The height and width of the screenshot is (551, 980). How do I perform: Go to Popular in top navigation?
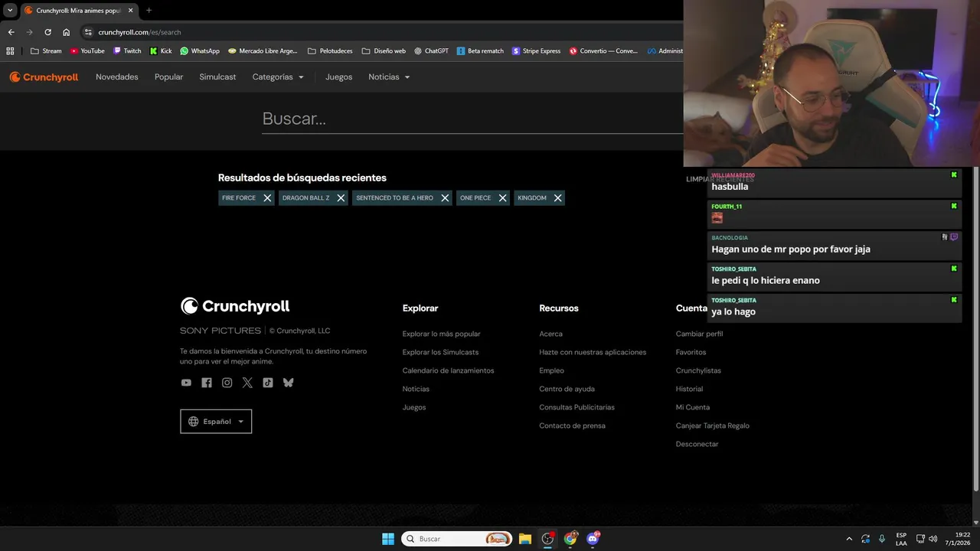coord(168,77)
